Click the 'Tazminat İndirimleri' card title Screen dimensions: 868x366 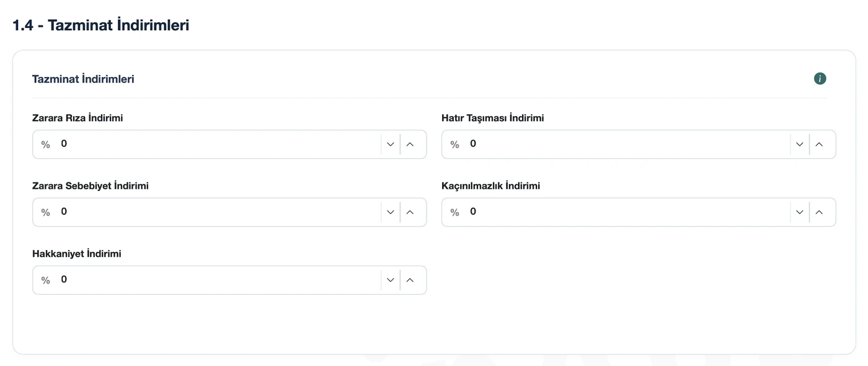[x=83, y=79]
